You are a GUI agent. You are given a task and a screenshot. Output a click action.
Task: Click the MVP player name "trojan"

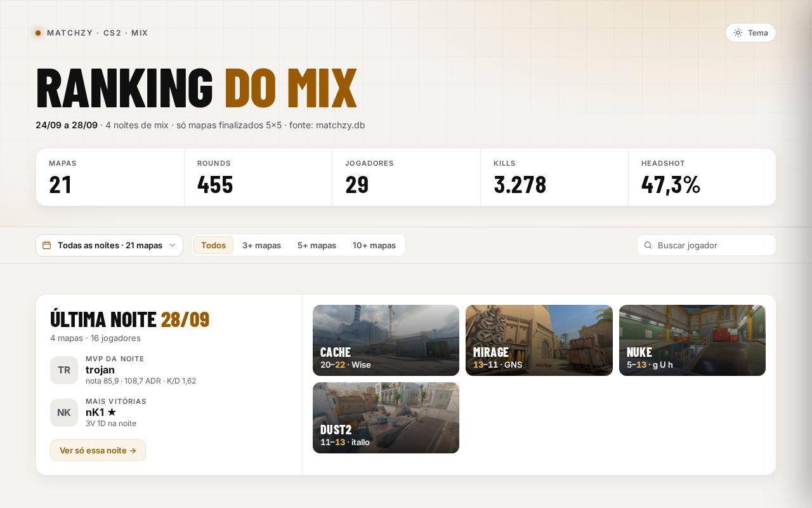(x=100, y=370)
